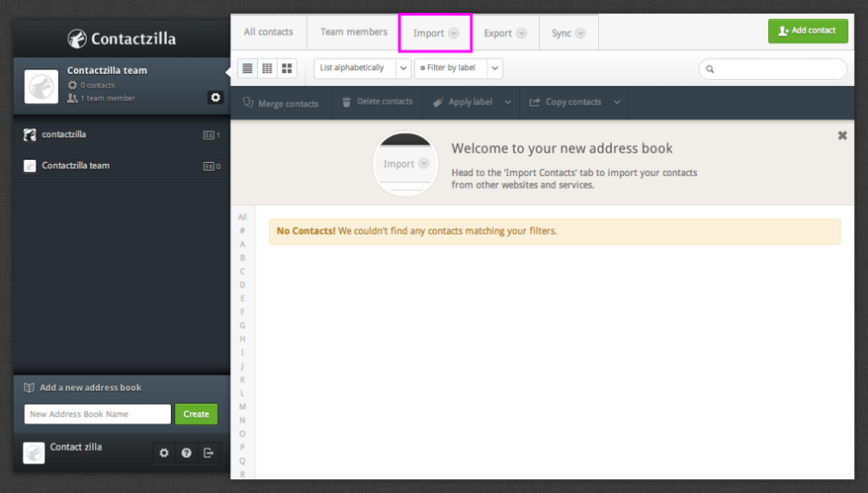This screenshot has height=493, width=868.
Task: Select Contactzilla team address book in list
Action: pos(122,166)
